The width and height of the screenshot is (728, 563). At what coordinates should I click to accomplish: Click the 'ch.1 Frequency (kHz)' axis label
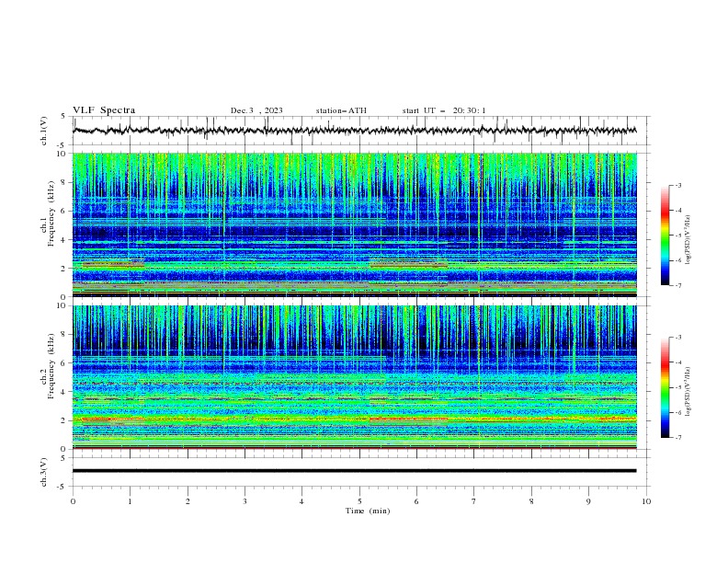[x=48, y=212]
